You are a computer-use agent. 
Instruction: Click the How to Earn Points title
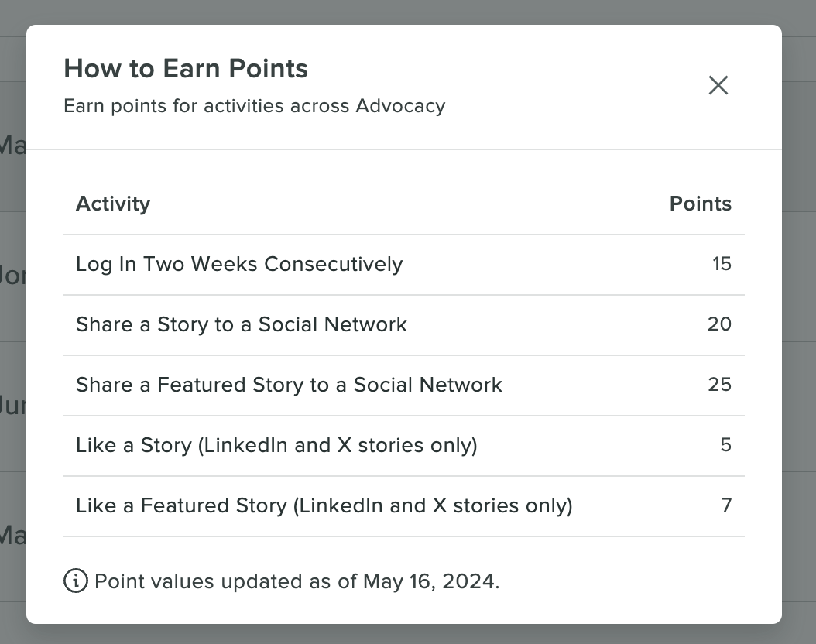pos(186,69)
